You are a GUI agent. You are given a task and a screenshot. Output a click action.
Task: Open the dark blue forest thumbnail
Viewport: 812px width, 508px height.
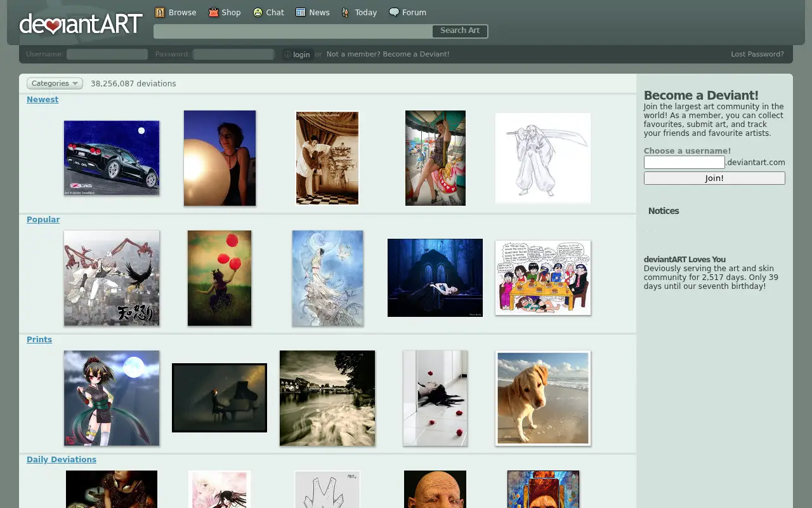(435, 278)
